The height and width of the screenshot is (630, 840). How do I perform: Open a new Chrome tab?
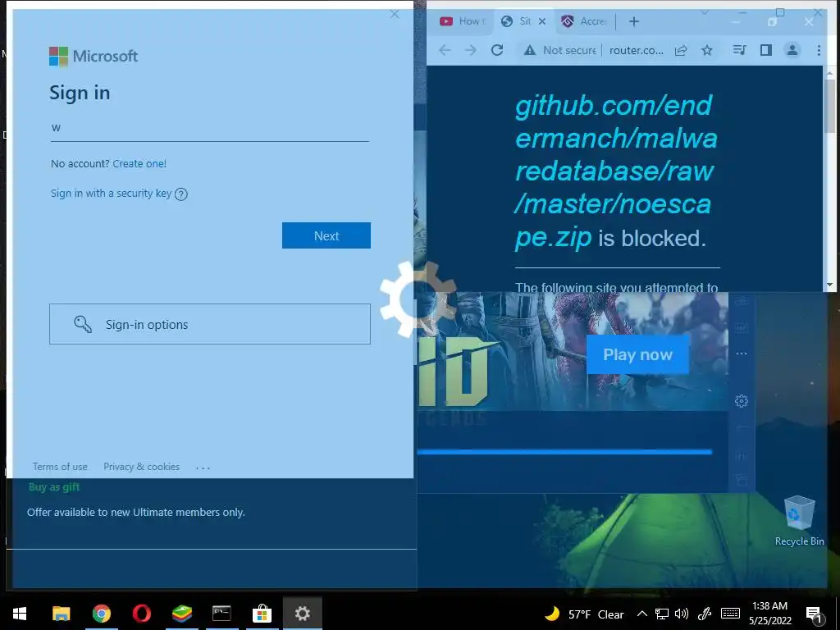point(634,21)
